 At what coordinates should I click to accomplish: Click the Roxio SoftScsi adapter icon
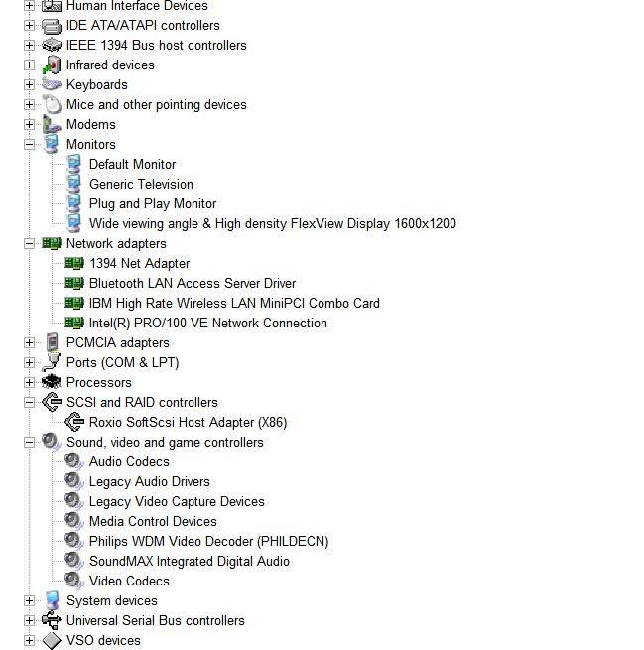74,422
